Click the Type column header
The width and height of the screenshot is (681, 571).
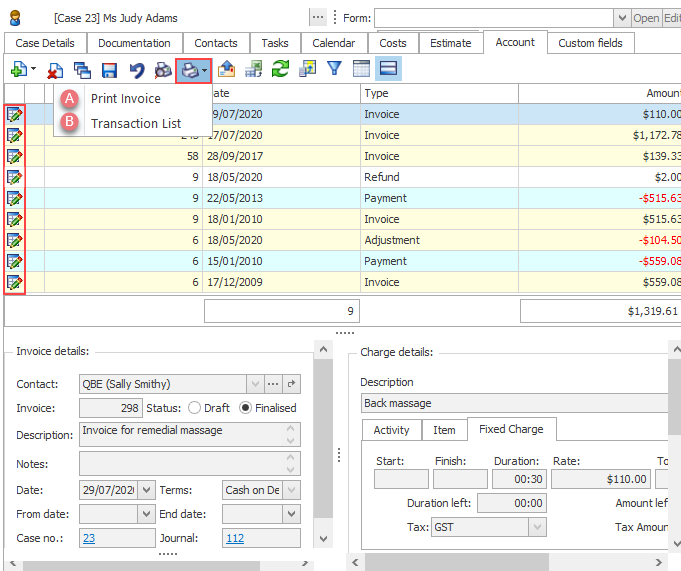(x=439, y=93)
